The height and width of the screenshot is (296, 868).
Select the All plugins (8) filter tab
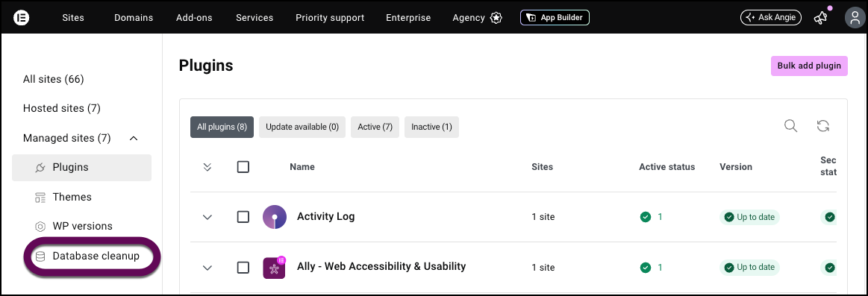[x=222, y=127]
